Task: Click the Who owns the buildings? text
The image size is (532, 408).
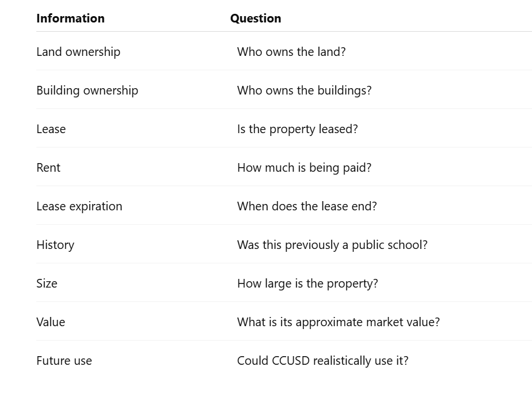Action: 305,90
